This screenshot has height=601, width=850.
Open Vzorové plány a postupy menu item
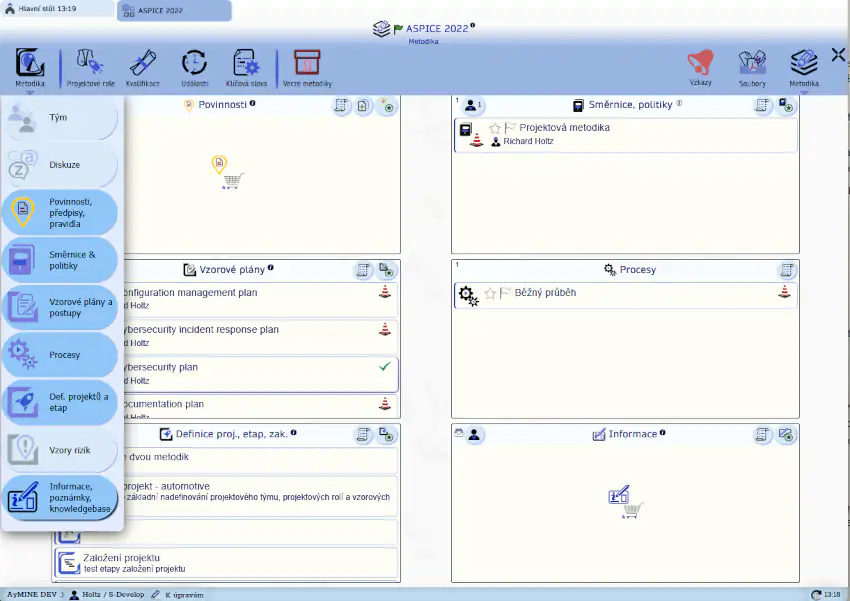60,307
